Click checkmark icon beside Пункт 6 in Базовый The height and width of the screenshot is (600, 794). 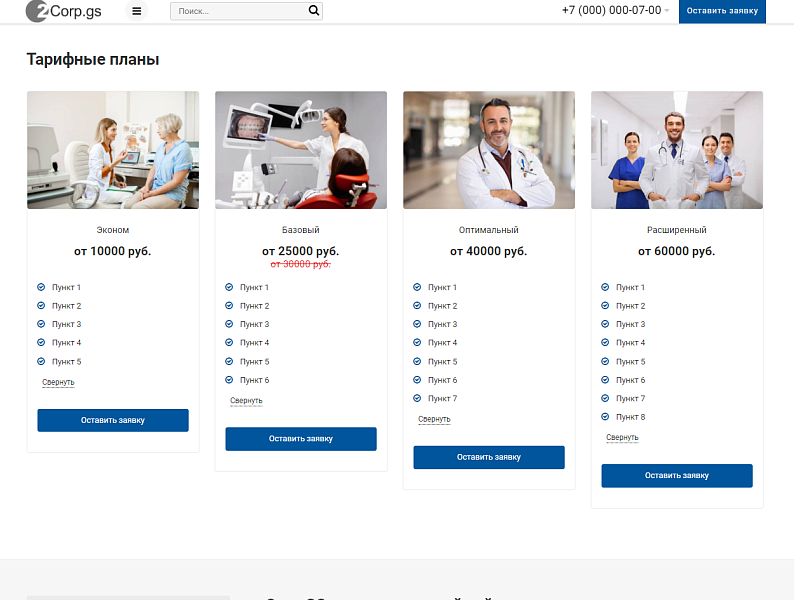coord(229,380)
